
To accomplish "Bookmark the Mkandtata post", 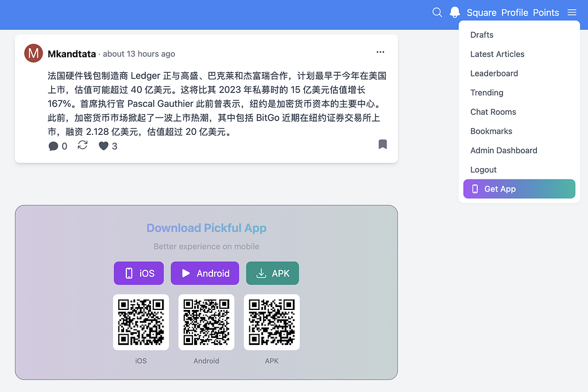I will tap(382, 144).
